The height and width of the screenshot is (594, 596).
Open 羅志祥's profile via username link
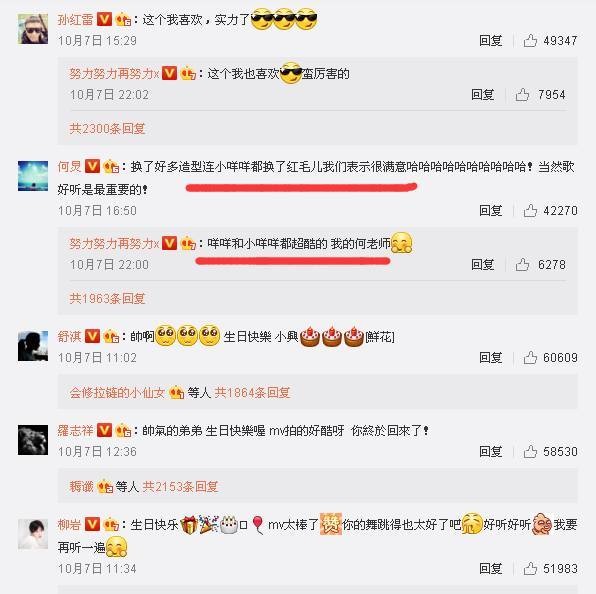point(75,431)
